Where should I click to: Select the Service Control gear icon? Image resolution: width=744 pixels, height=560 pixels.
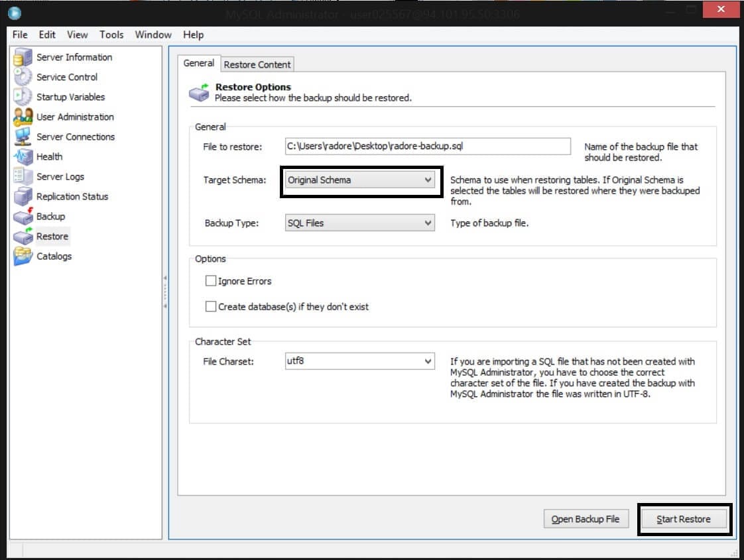click(23, 77)
